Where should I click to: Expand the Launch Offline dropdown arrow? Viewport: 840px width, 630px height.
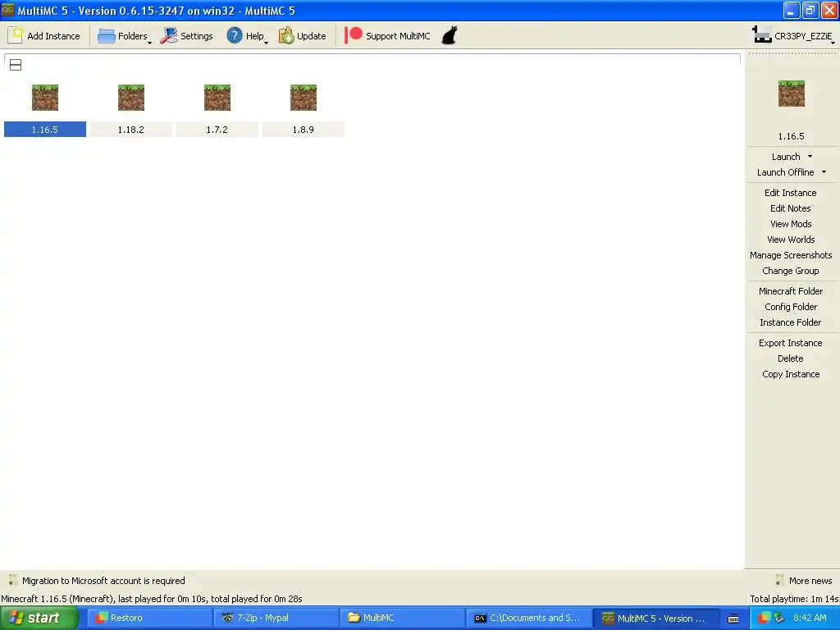(824, 172)
